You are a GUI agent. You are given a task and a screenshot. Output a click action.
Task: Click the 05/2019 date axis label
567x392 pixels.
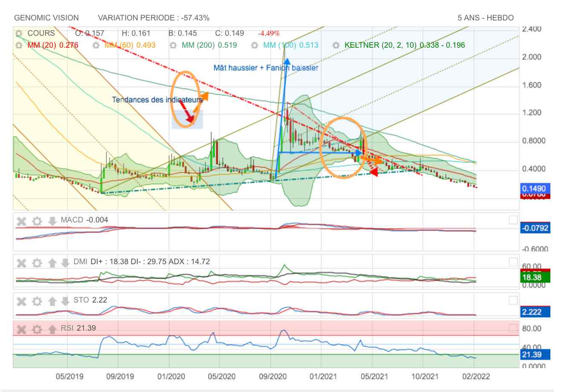click(69, 377)
